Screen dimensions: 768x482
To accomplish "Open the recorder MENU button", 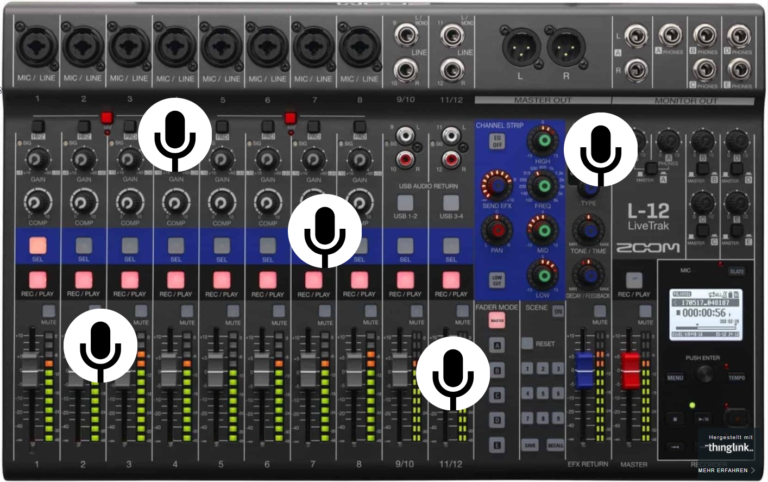I will pyautogui.click(x=674, y=378).
